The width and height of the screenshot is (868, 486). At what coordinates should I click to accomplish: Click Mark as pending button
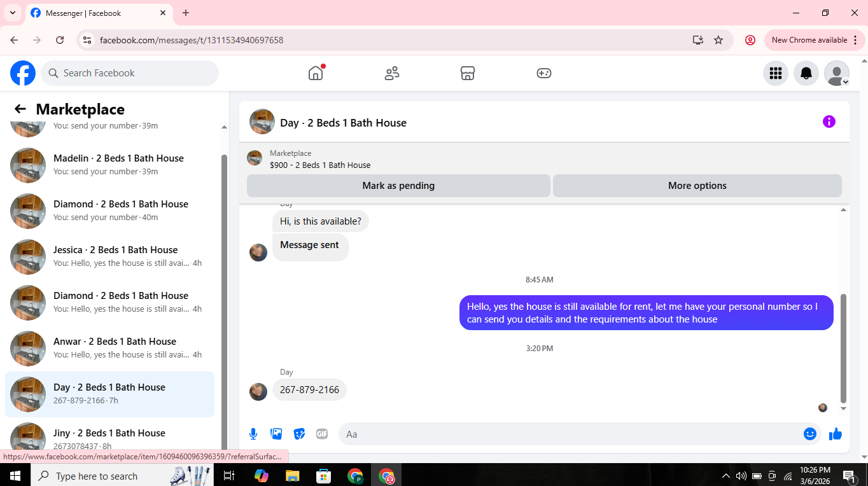pos(398,186)
